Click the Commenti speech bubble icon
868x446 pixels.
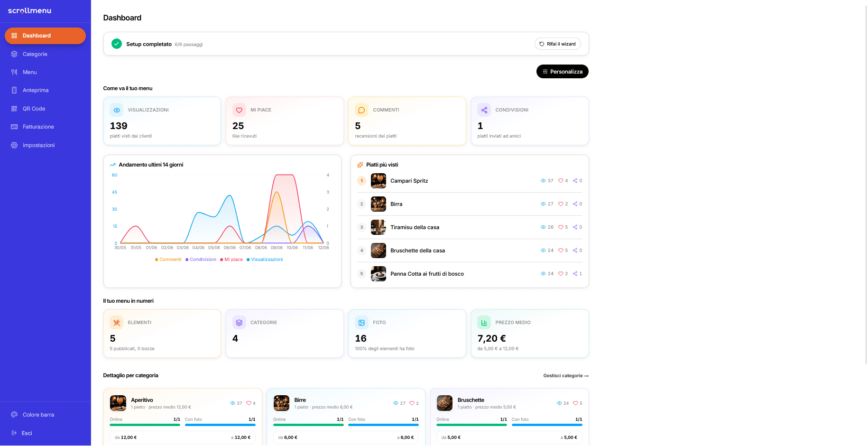point(361,110)
